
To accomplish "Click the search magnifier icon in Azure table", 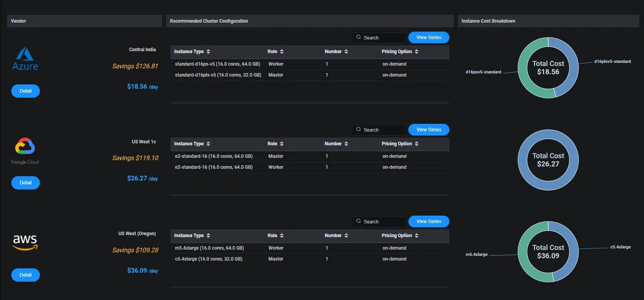I will [358, 37].
